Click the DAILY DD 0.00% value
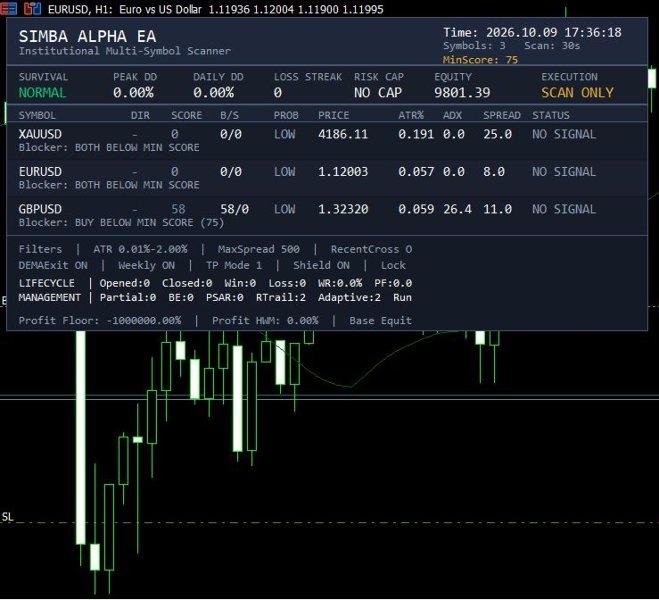Image resolution: width=659 pixels, height=600 pixels. pos(214,92)
